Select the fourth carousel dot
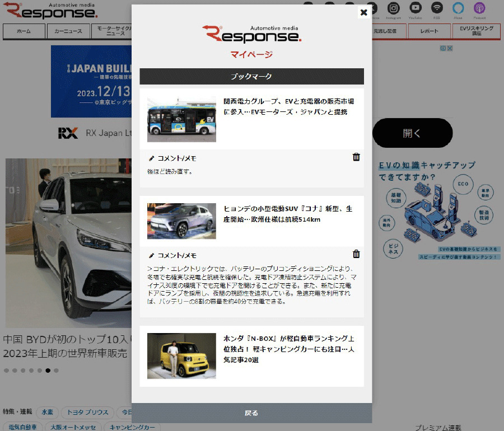The image size is (504, 431). tap(31, 371)
